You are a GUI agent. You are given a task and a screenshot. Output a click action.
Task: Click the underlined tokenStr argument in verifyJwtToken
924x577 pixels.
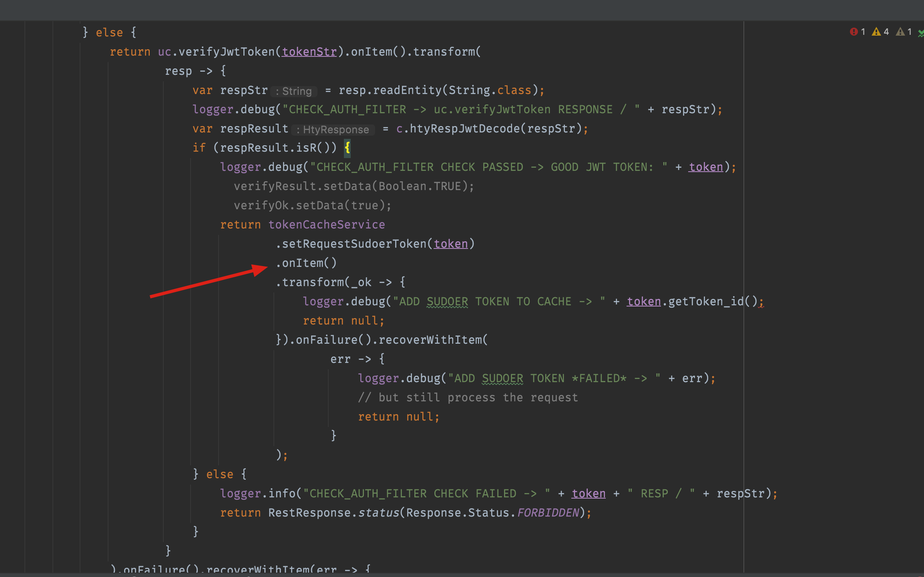[309, 52]
